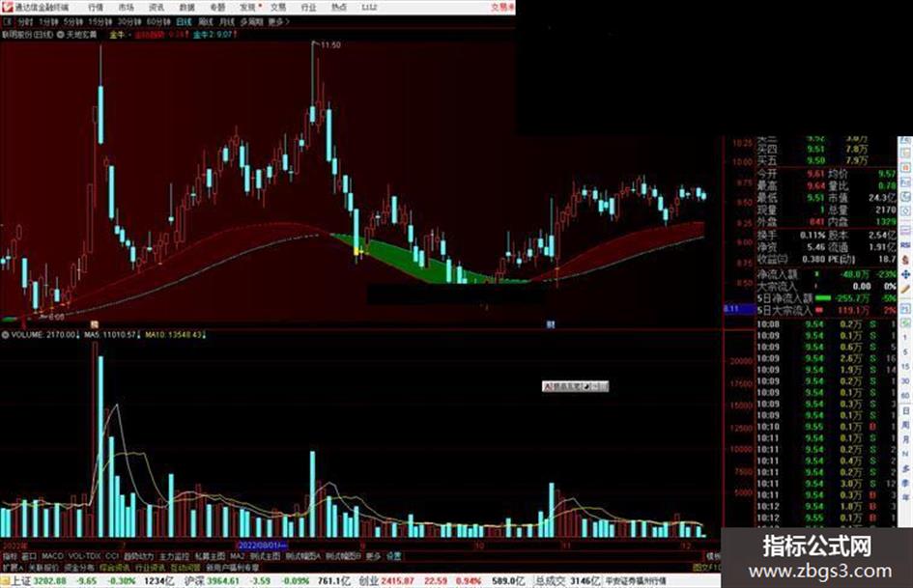913x588 pixels.
Task: Click the 15-minute shortcut in right toolbar
Action: point(905,366)
